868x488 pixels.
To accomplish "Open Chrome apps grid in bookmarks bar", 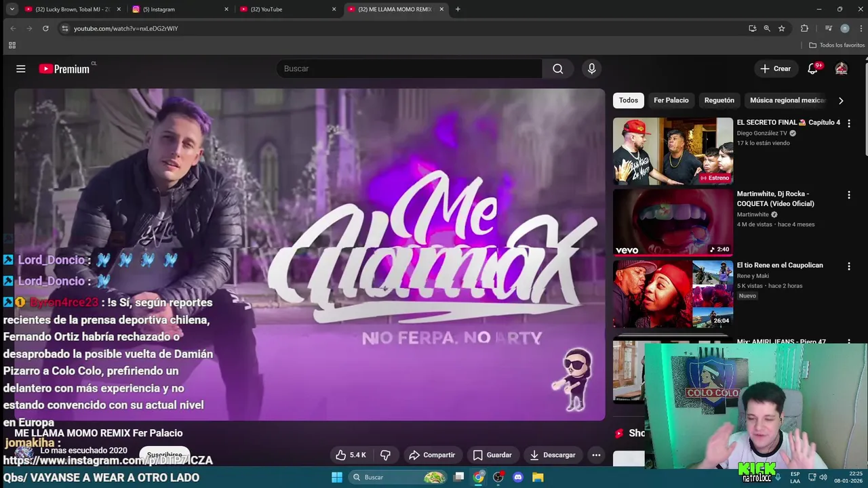I will point(12,45).
